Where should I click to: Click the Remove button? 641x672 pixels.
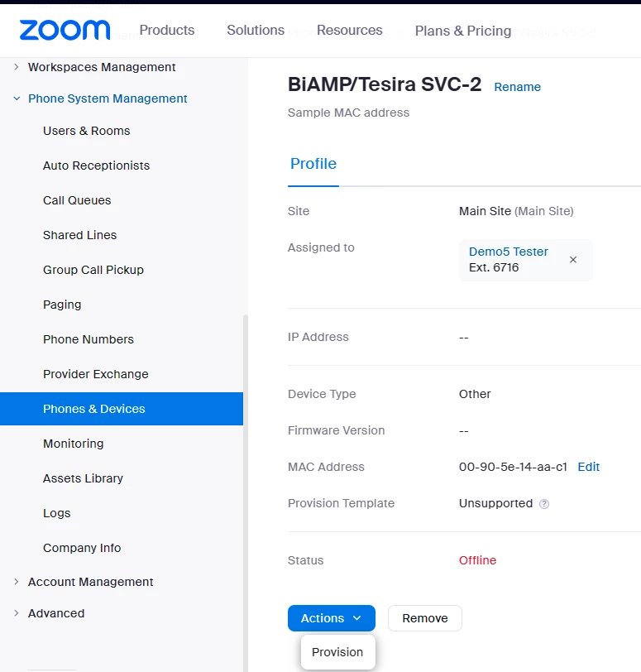coord(425,618)
